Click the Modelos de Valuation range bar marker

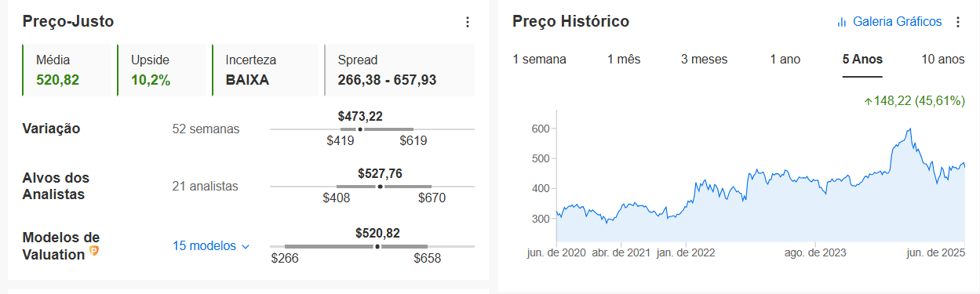(x=377, y=246)
